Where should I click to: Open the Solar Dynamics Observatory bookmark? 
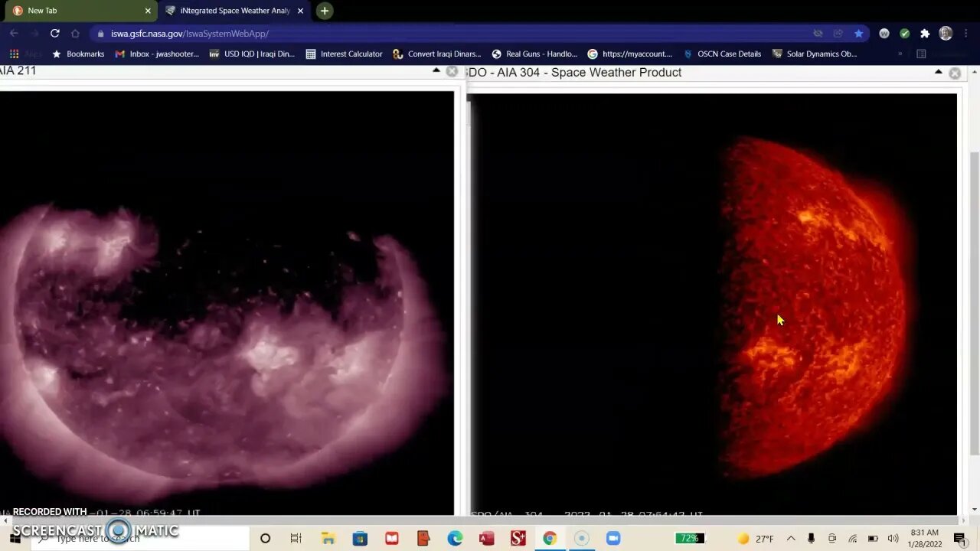coord(815,54)
